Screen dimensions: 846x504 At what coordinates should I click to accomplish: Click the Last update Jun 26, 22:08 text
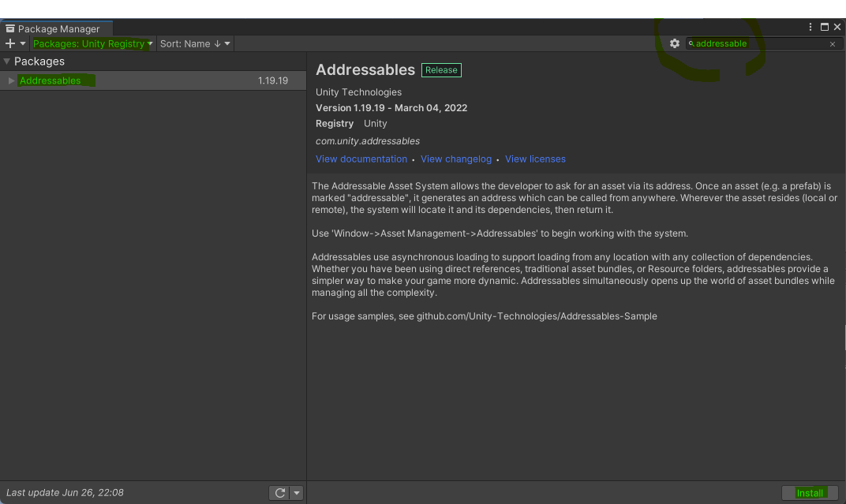click(65, 493)
